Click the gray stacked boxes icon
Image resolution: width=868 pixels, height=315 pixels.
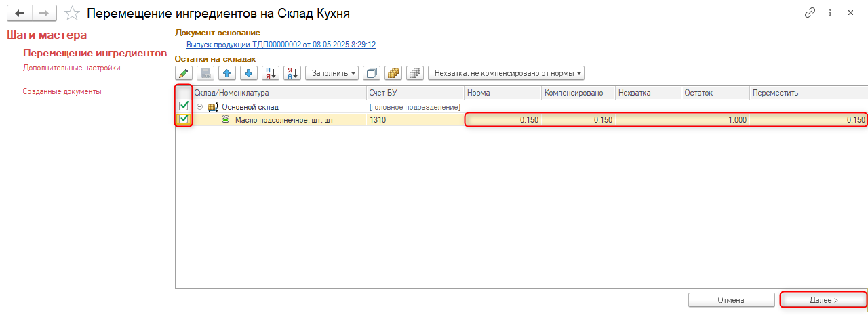(x=415, y=73)
